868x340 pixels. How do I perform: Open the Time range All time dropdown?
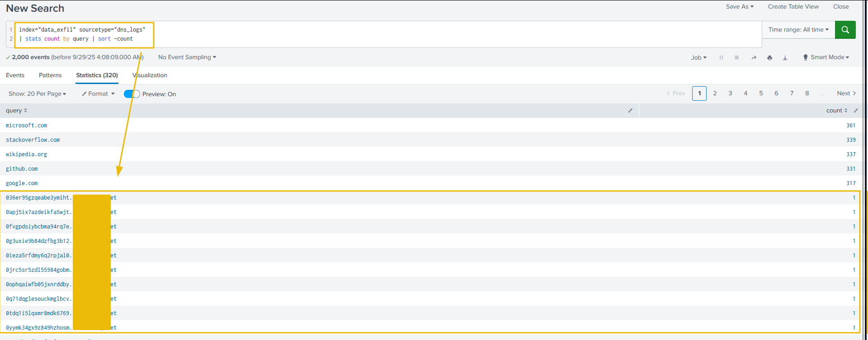(x=798, y=30)
